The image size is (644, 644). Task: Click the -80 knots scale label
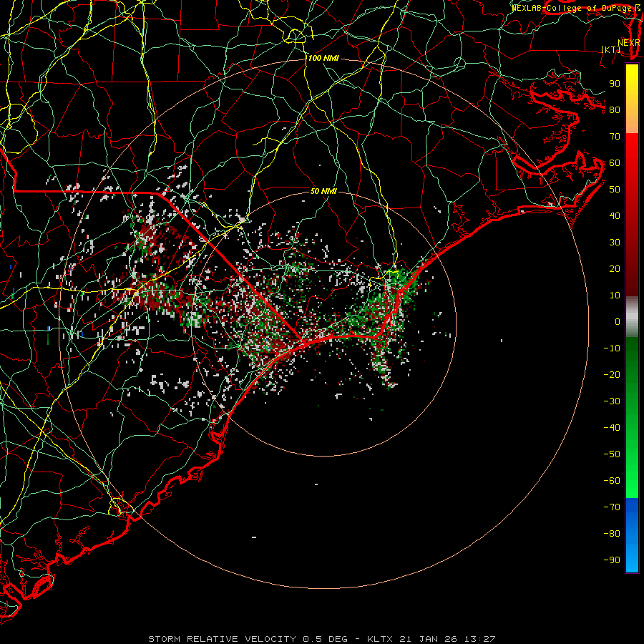point(612,534)
